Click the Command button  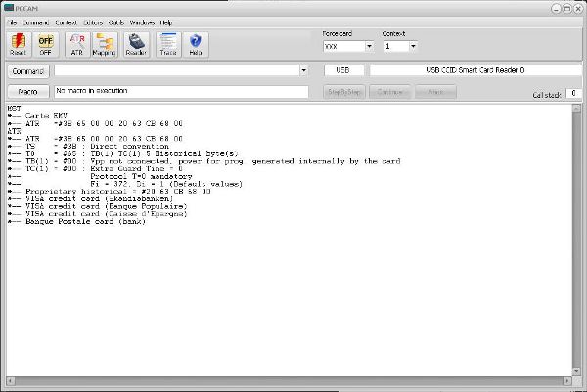pos(28,71)
